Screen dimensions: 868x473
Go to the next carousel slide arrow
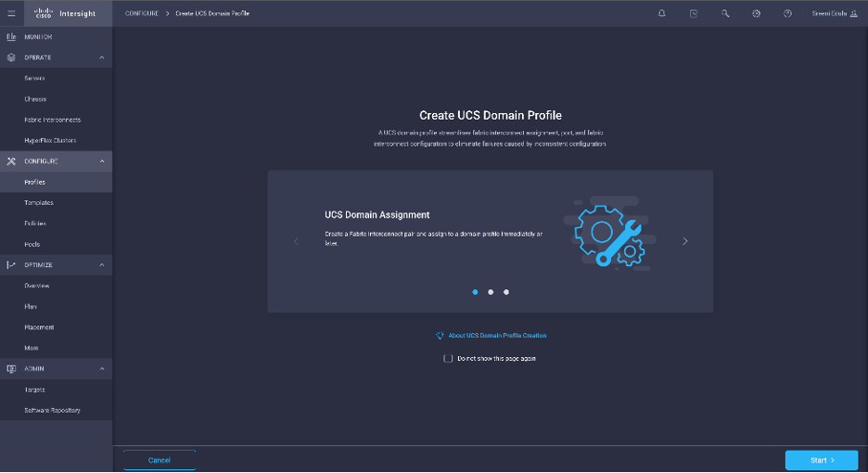coord(684,241)
